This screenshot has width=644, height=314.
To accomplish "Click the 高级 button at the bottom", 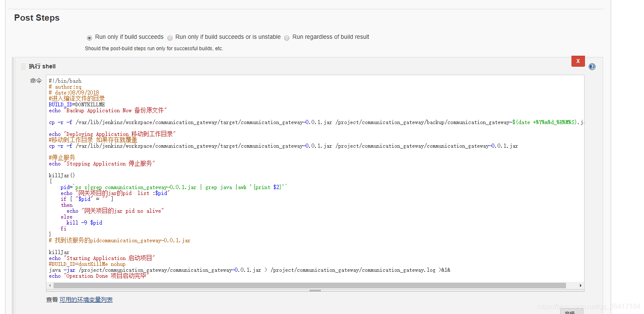I will coord(571,312).
